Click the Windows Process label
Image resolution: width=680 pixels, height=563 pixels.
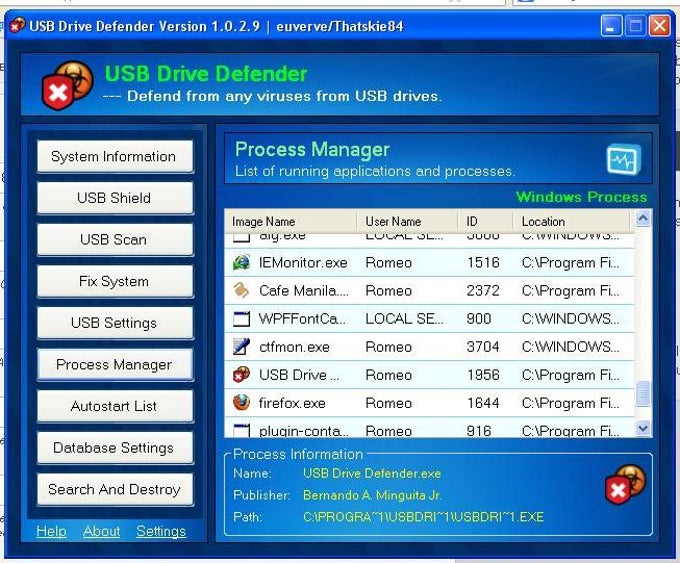click(x=581, y=197)
